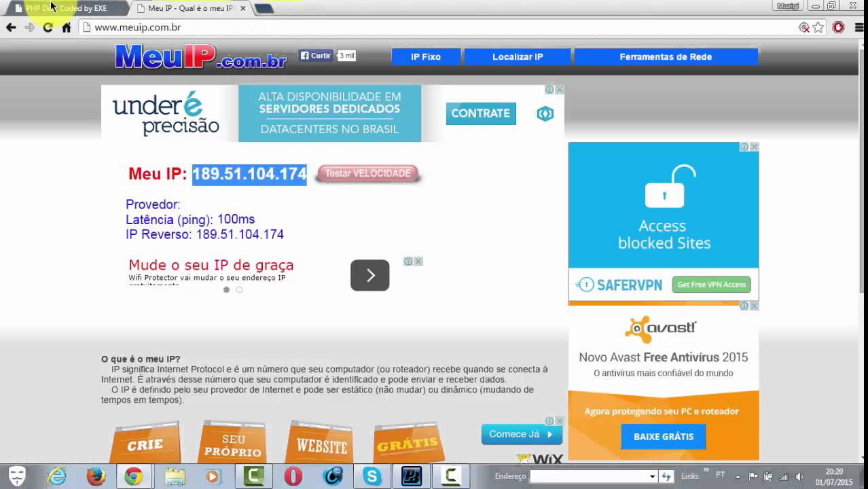Close the under precisão banner ad
The image size is (868, 489).
click(560, 90)
